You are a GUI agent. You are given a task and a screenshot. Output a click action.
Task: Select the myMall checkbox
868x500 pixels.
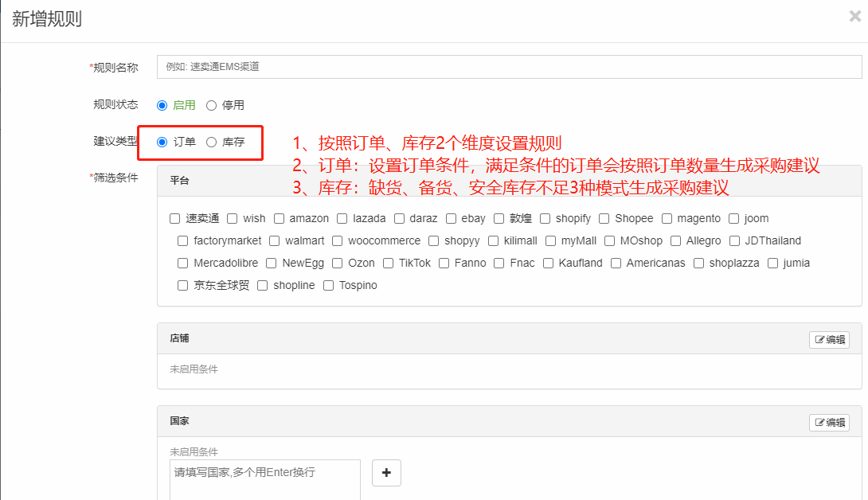tap(551, 241)
